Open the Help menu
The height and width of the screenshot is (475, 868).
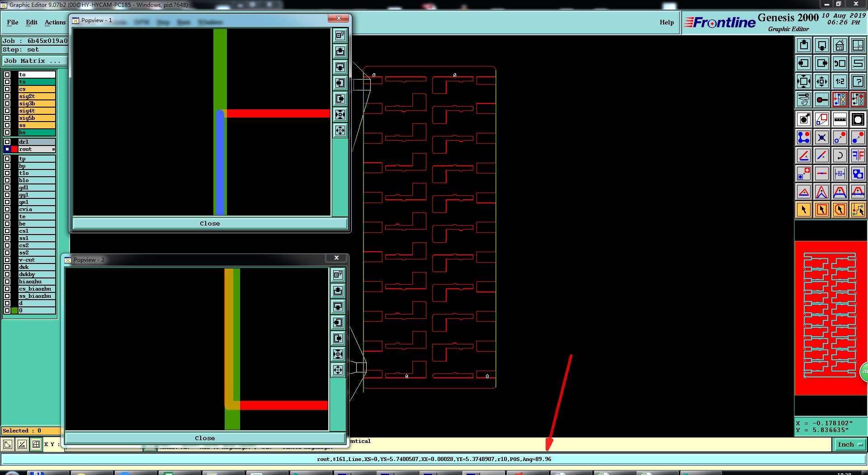(x=666, y=22)
